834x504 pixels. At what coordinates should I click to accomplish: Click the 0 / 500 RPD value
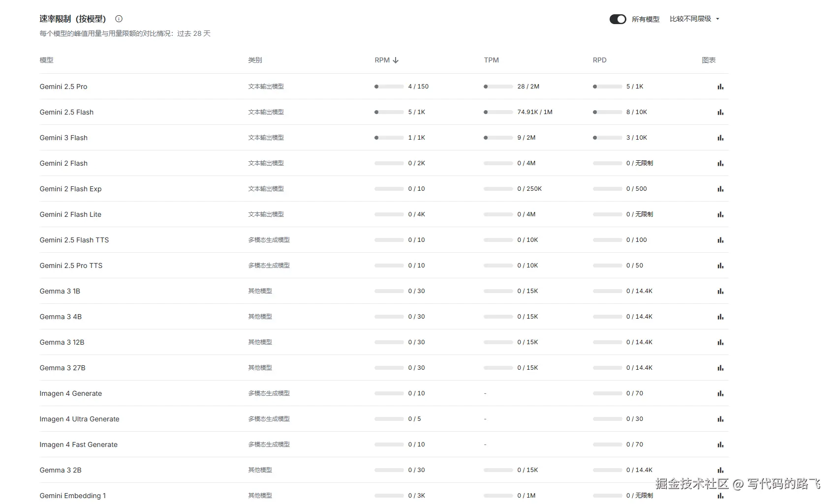[x=637, y=189]
